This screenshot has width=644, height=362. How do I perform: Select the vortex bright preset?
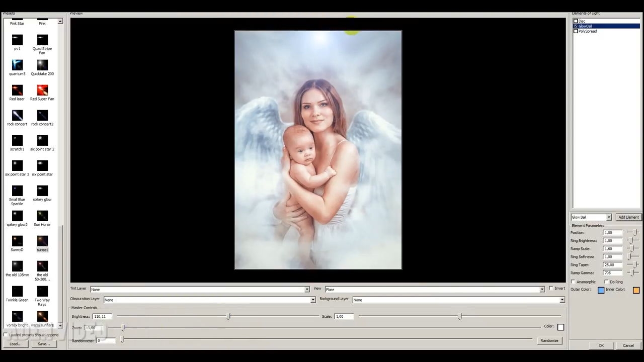pos(17,316)
